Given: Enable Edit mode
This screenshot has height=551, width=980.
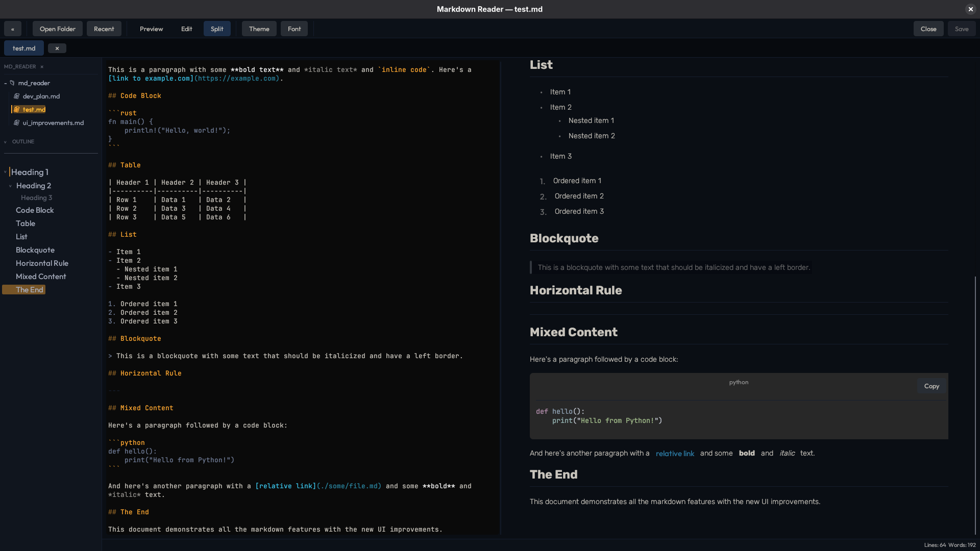Looking at the screenshot, I should click(x=186, y=29).
